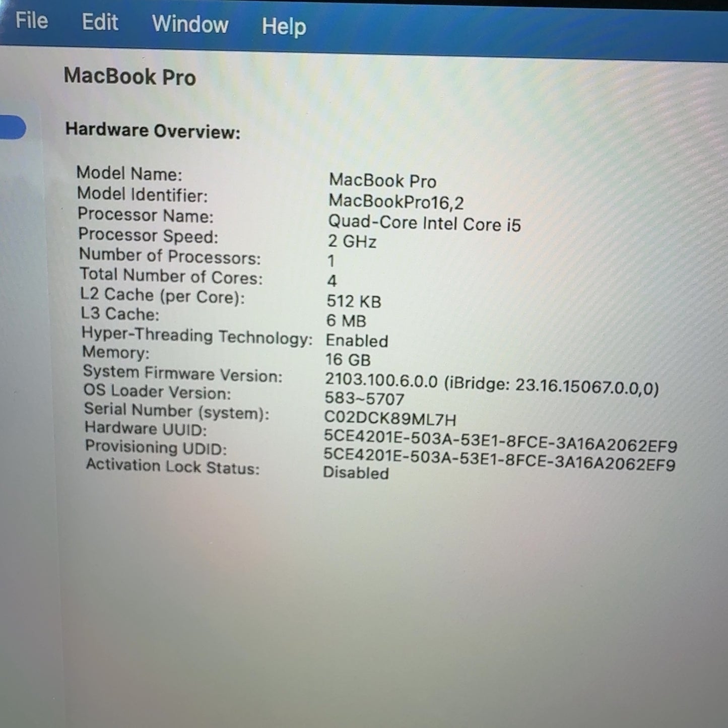Viewport: 728px width, 728px height.
Task: Select the Disabled activation lock value
Action: (x=356, y=473)
